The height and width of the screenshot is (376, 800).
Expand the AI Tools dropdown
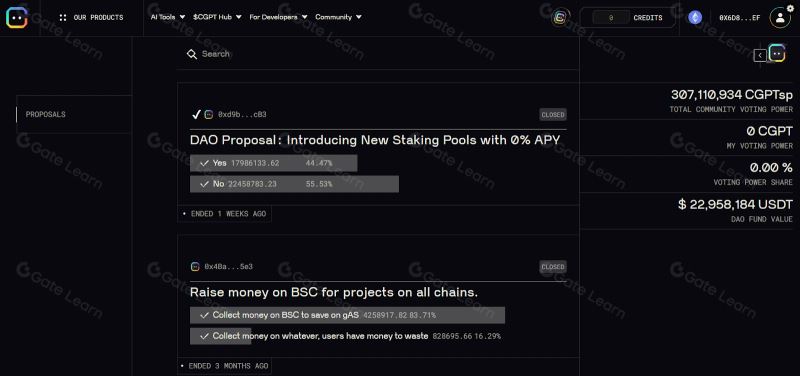coord(168,17)
